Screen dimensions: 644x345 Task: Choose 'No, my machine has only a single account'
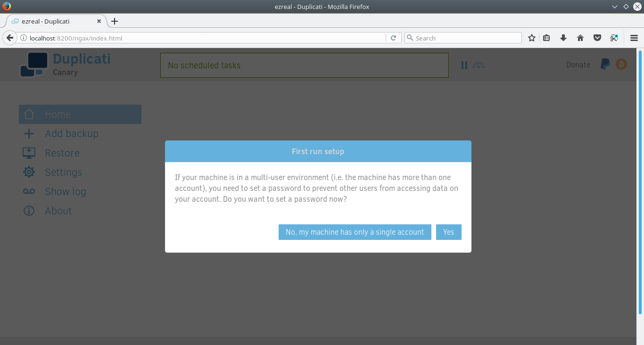click(355, 232)
